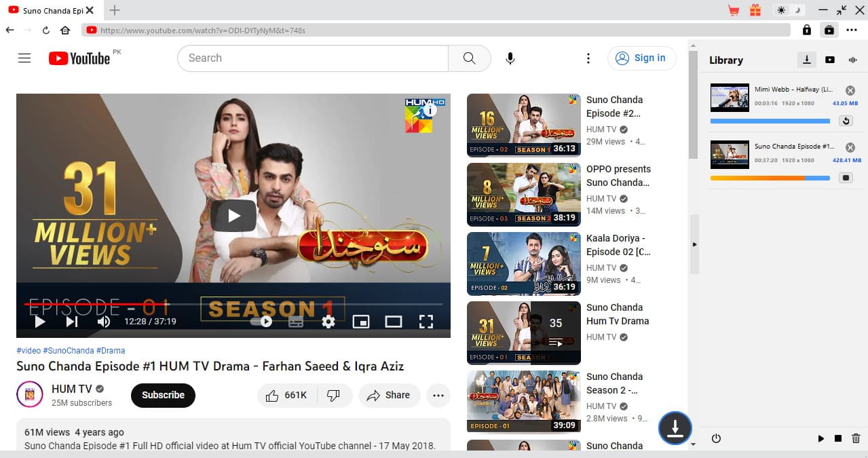Click voice search microphone icon
The height and width of the screenshot is (458, 868).
click(510, 58)
